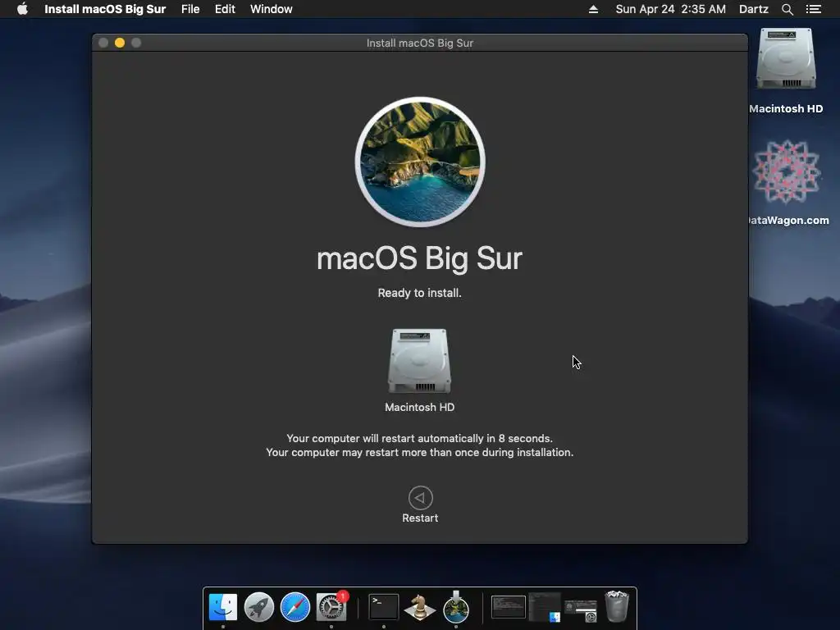Viewport: 840px width, 630px height.
Task: Launch Chess from the Dock
Action: click(x=419, y=607)
